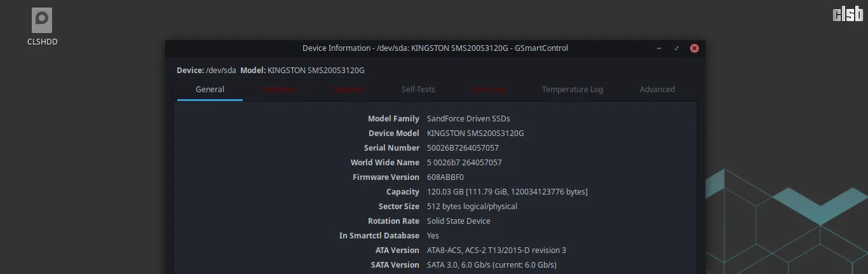This screenshot has height=274, width=868.
Task: Switch to the General tab
Action: 210,90
